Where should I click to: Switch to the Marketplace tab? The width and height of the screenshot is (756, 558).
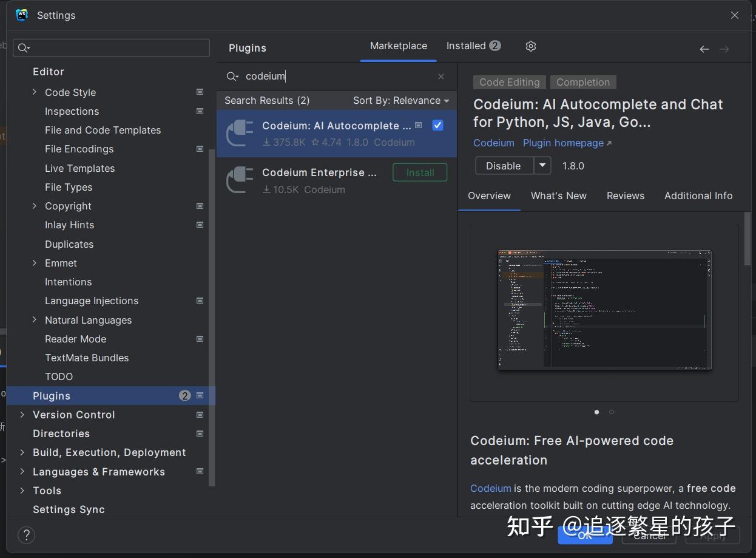(x=399, y=46)
